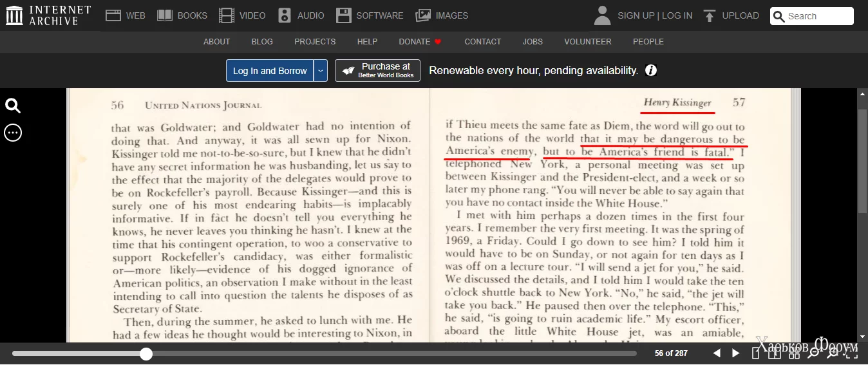Screen dimensions: 868x365
Task: Open the Images picture icon
Action: tap(423, 15)
